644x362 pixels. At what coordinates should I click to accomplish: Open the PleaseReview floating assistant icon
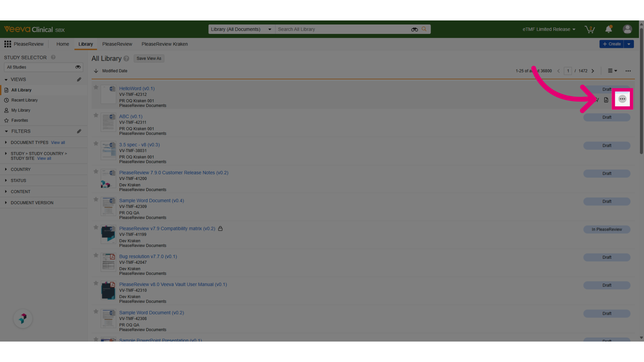[23, 318]
